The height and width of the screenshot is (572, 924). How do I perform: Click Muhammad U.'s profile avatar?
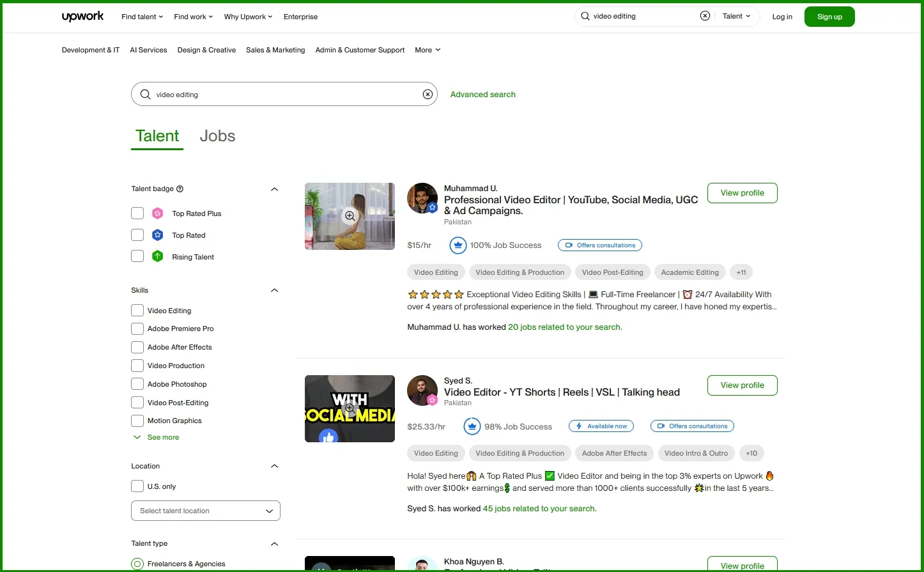click(x=422, y=198)
